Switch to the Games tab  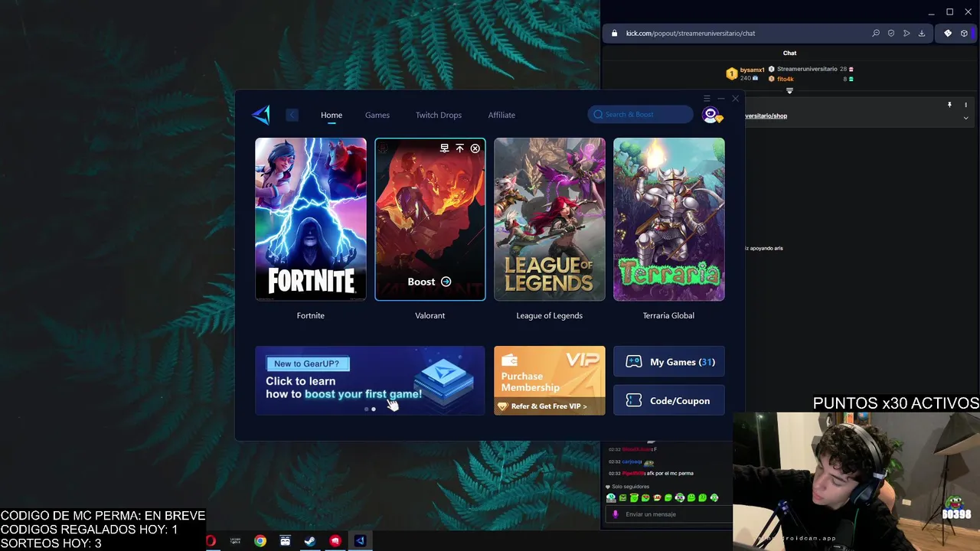tap(377, 115)
